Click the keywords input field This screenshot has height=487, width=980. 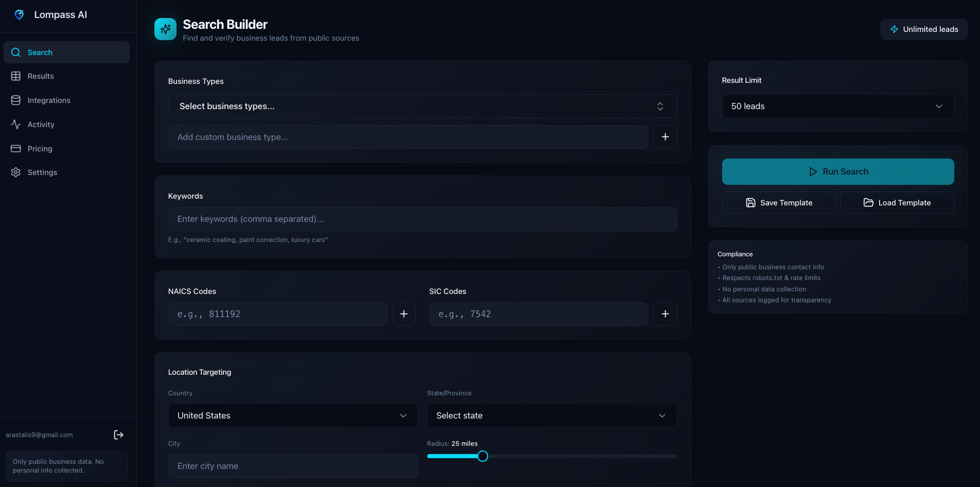(422, 219)
